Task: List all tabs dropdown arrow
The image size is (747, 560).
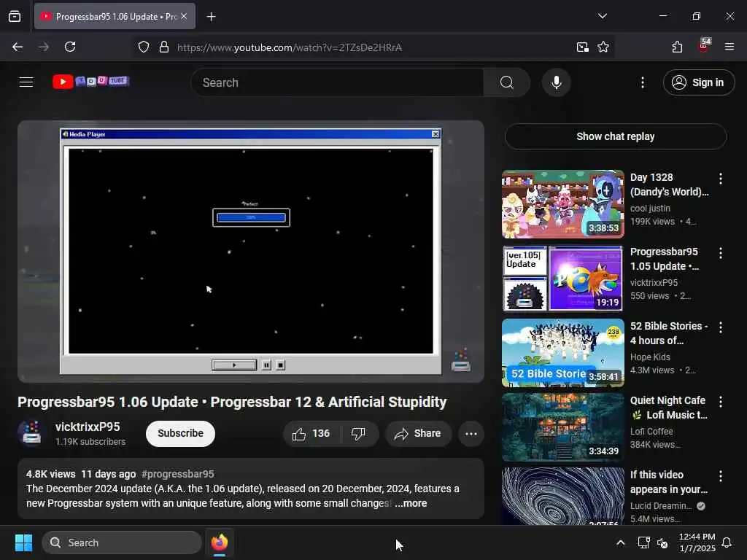Action: [602, 16]
